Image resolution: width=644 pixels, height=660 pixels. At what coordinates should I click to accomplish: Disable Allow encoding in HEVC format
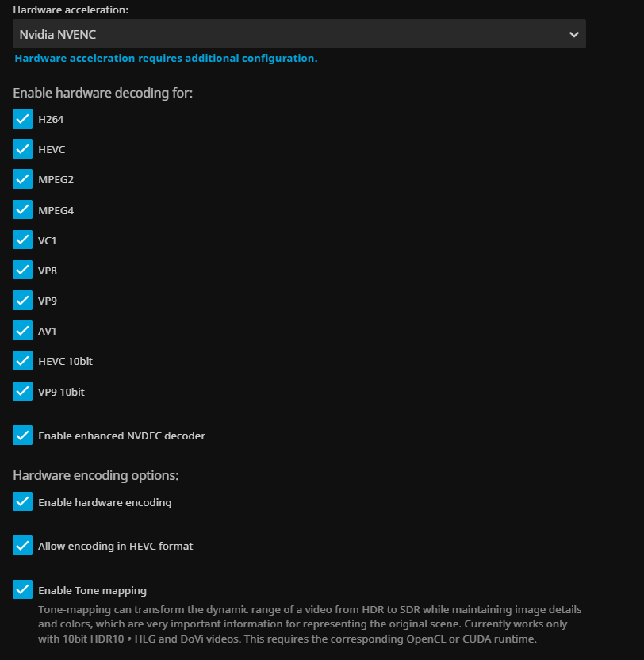tap(23, 546)
